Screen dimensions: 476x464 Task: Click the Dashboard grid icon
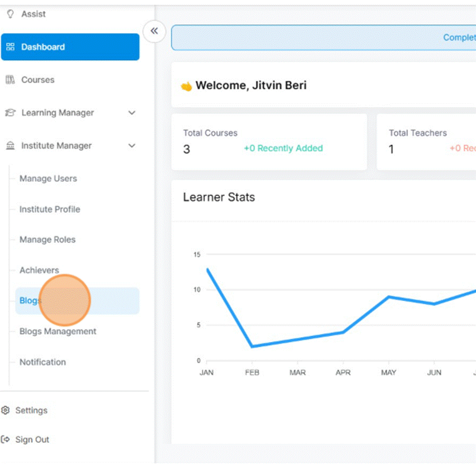click(x=10, y=47)
